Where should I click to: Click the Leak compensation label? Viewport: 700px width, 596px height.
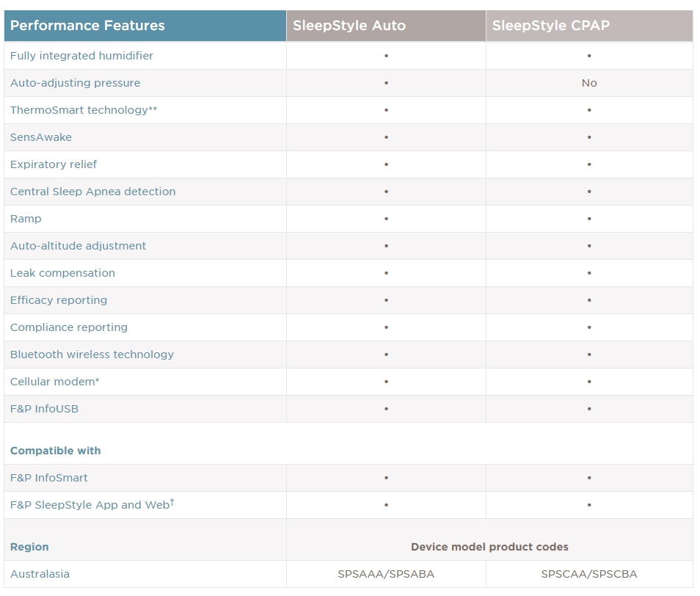coord(62,273)
